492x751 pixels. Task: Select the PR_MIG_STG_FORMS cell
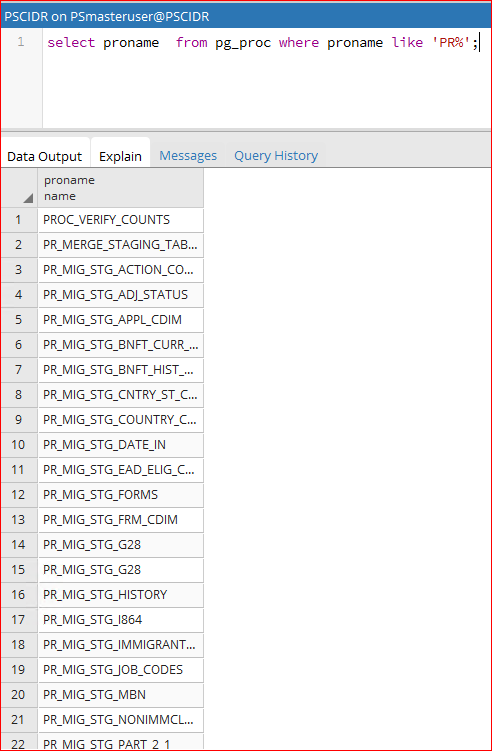[121, 494]
